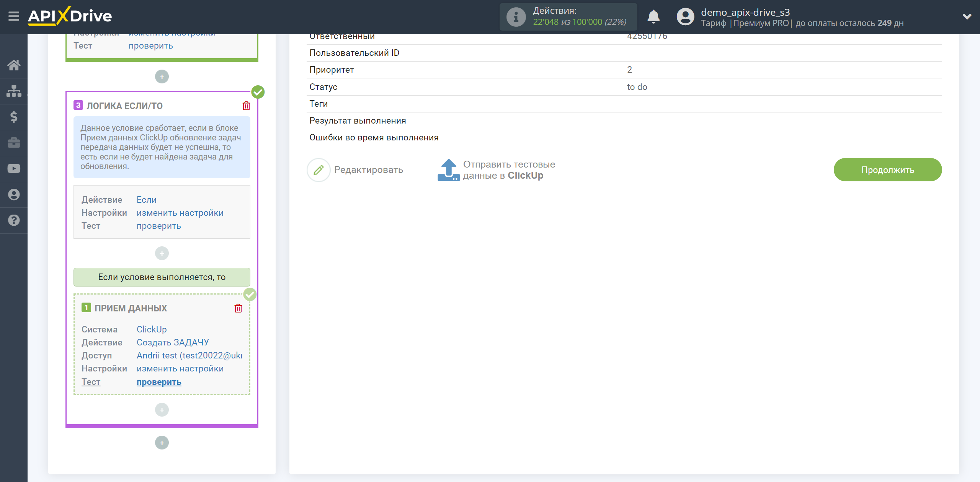This screenshot has width=980, height=482.
Task: Click Продолжить button to proceed
Action: click(887, 169)
